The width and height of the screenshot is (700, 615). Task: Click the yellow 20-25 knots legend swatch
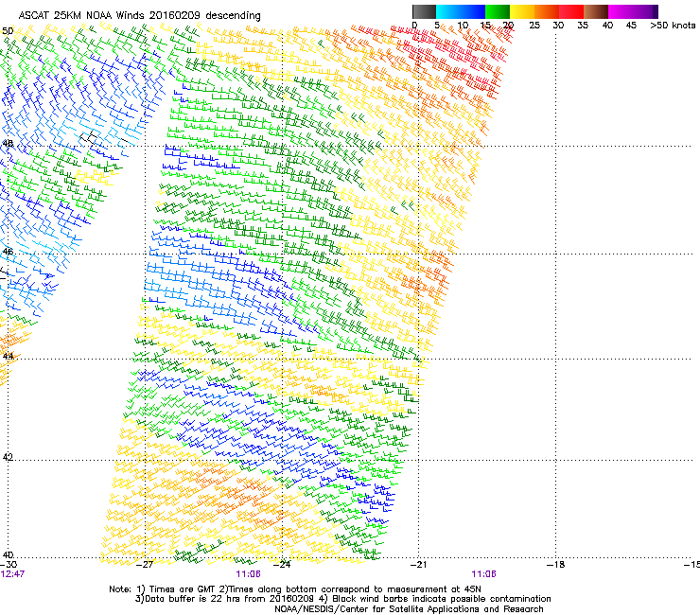[x=521, y=11]
